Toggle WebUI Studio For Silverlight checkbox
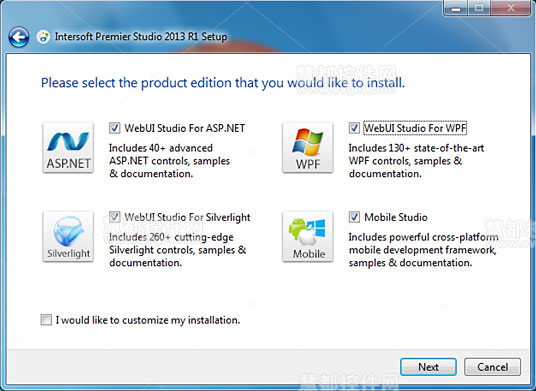The width and height of the screenshot is (536, 391). point(115,217)
